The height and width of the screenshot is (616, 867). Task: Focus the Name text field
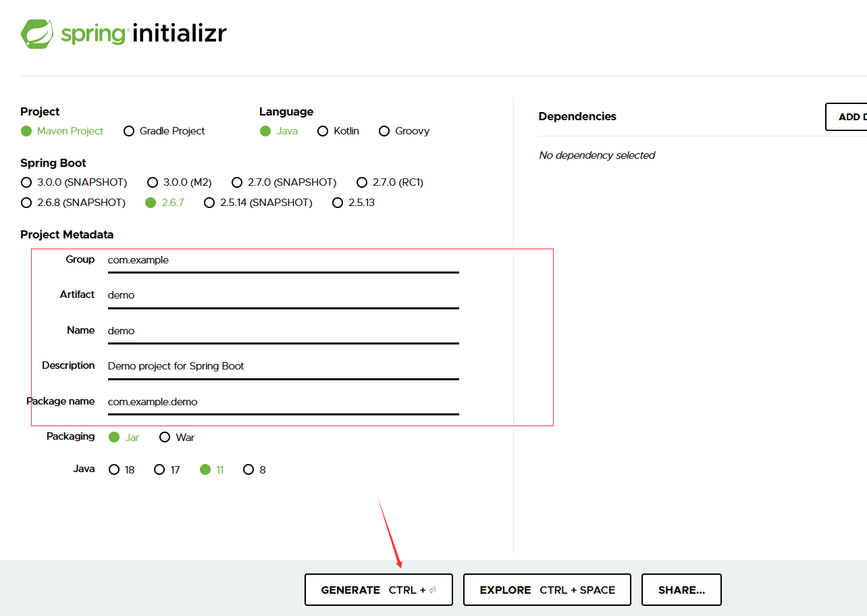click(x=284, y=331)
